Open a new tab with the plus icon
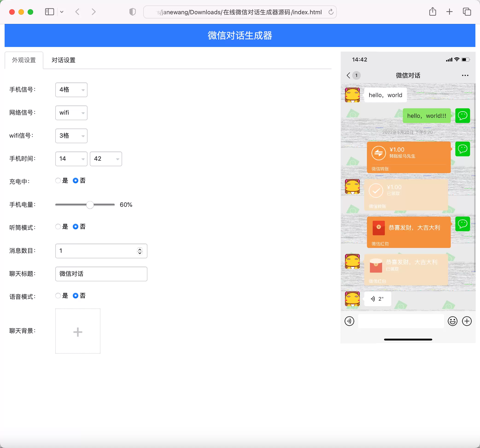480x448 pixels. [x=449, y=12]
